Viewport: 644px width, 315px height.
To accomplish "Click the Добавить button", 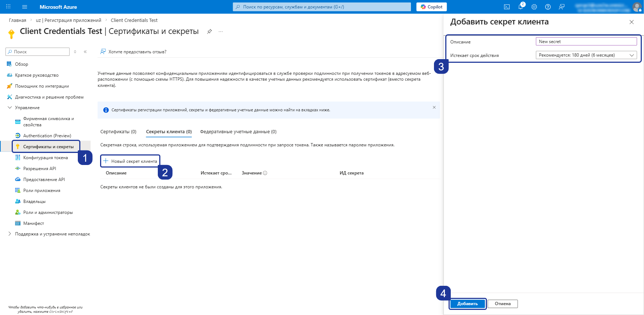I will [x=468, y=304].
